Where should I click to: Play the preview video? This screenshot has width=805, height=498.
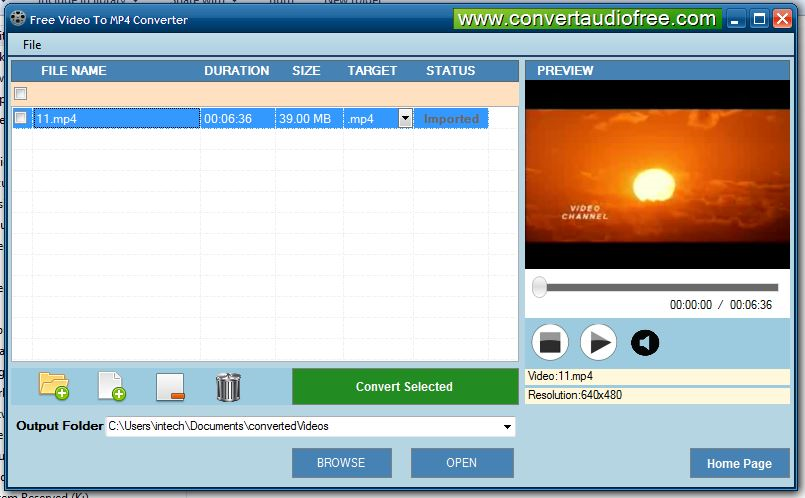click(598, 343)
